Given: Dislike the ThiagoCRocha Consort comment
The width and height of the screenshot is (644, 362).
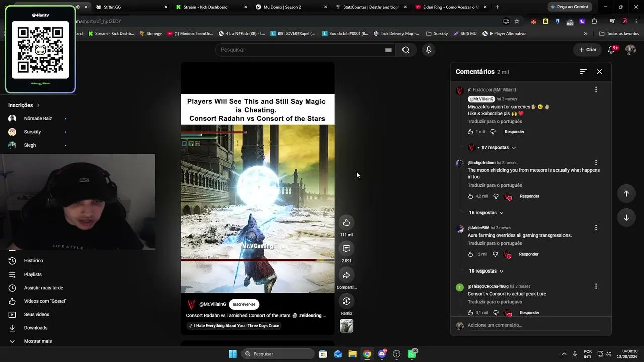Looking at the screenshot, I should pyautogui.click(x=496, y=313).
